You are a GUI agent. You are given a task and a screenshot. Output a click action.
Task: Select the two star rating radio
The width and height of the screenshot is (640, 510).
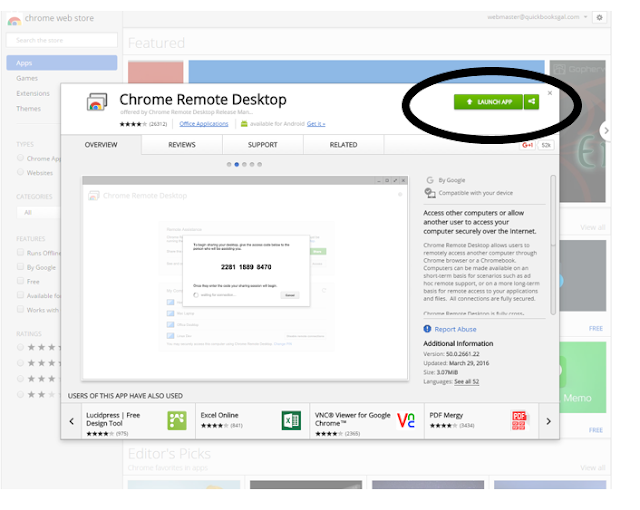pyautogui.click(x=20, y=394)
